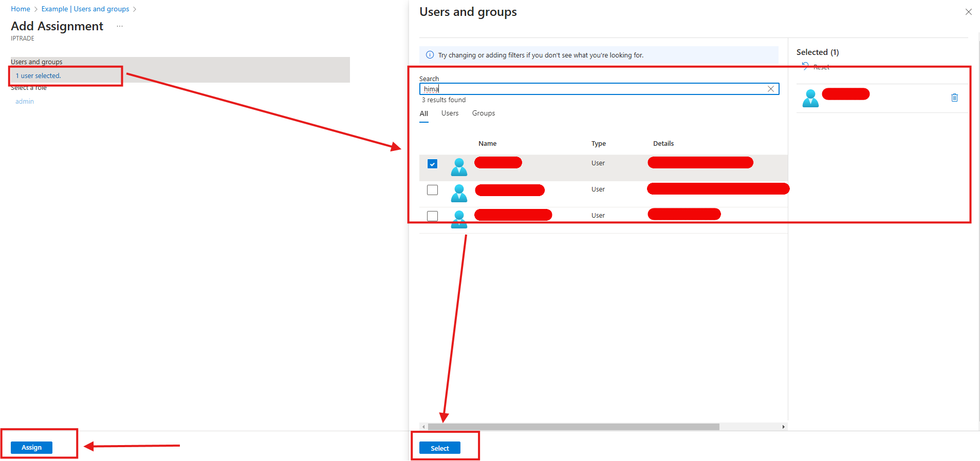Viewport: 980px width, 461px height.
Task: Click the Assign button
Action: 31,448
